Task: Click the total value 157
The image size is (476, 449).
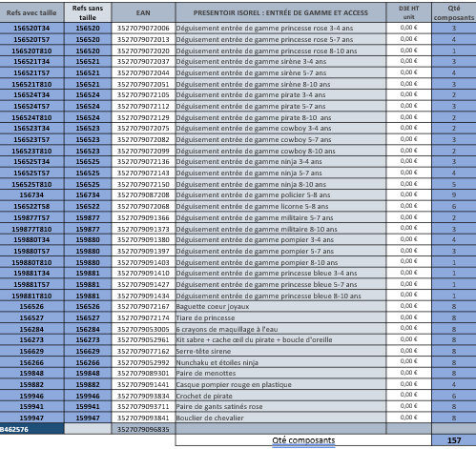Action: (x=454, y=440)
